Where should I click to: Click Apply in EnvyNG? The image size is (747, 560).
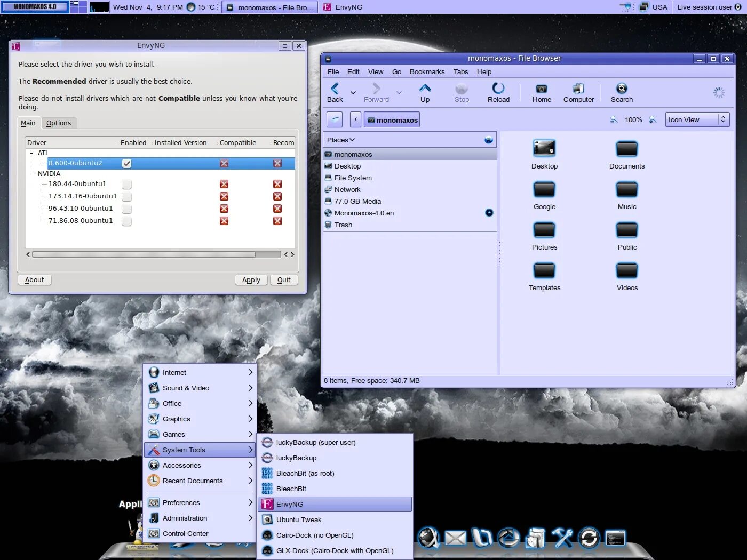251,279
